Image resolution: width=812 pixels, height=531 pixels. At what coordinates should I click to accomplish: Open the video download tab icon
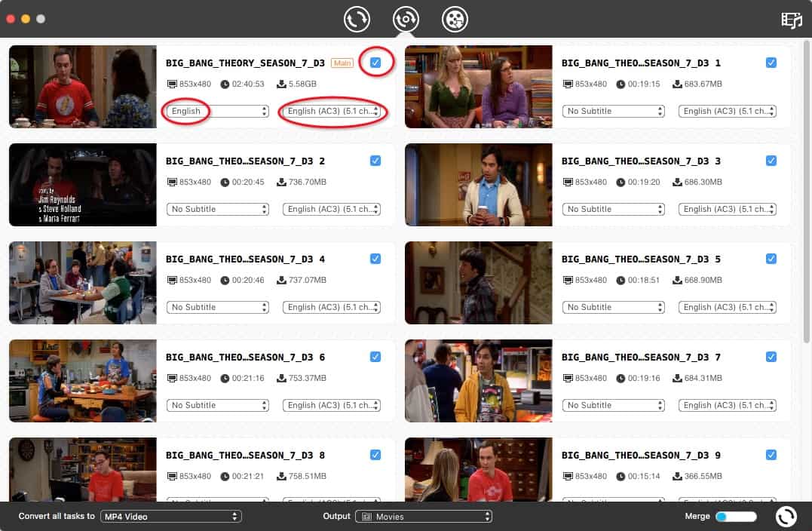click(x=455, y=19)
